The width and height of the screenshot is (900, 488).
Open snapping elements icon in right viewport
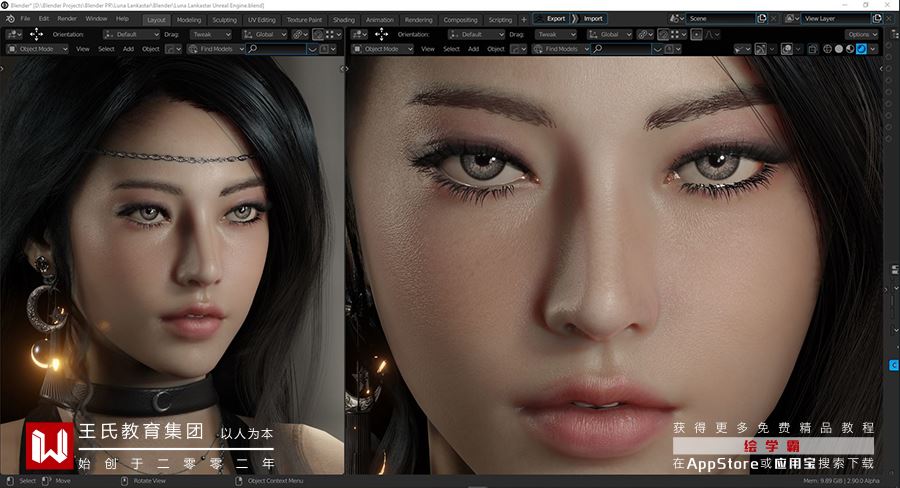(x=679, y=34)
